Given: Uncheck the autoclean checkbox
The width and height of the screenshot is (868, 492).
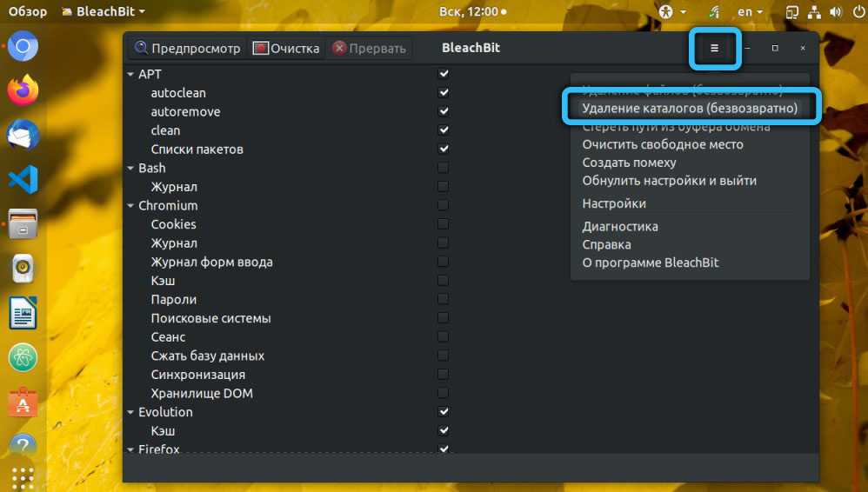Looking at the screenshot, I should pos(444,92).
